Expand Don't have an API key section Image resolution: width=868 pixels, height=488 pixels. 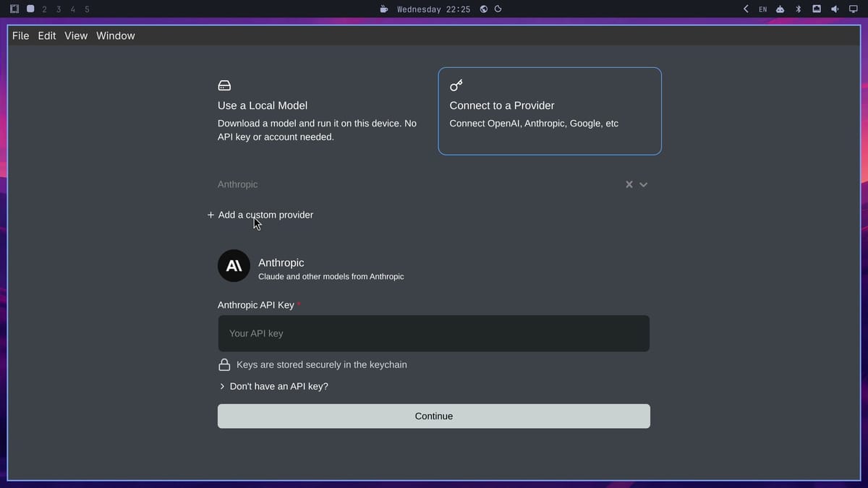tap(273, 386)
